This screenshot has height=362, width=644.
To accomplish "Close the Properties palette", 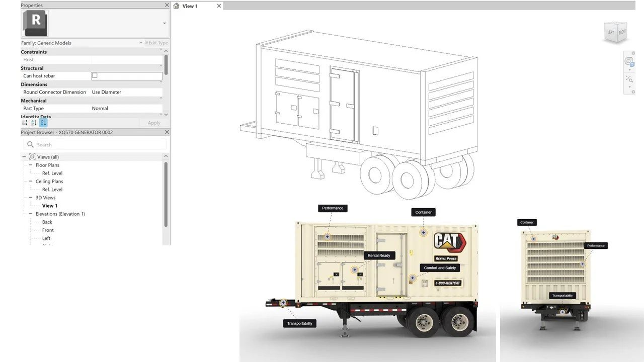I will pyautogui.click(x=167, y=5).
